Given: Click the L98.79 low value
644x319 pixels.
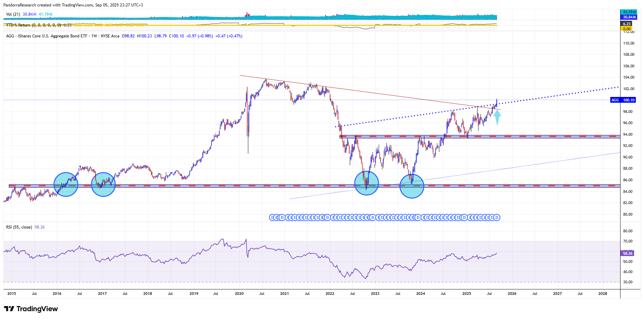Looking at the screenshot, I should (160, 36).
